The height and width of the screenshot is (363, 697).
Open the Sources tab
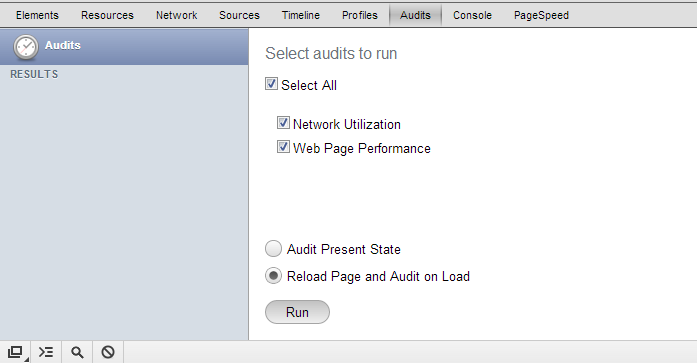click(x=239, y=15)
